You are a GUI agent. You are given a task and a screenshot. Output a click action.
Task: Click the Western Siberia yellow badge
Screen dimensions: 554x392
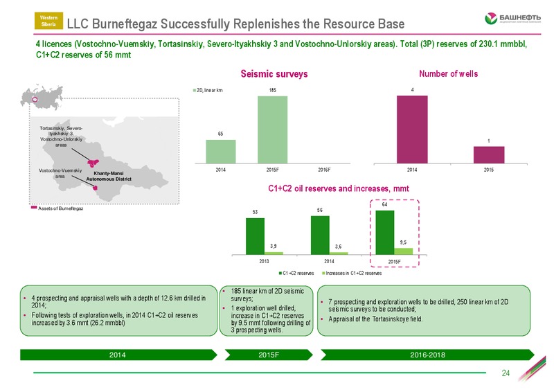tap(48, 21)
